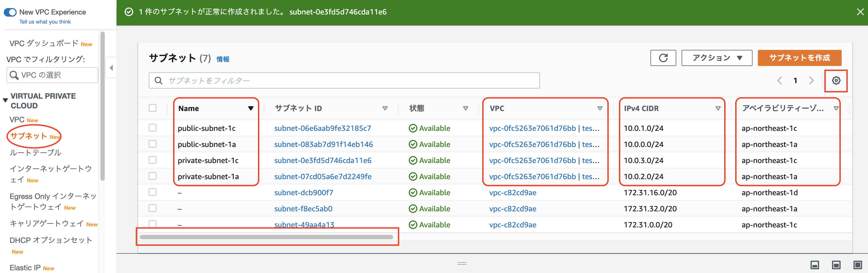Select the public-subnet-1c row checkbox
Image resolution: width=868 pixels, height=273 pixels.
point(153,128)
